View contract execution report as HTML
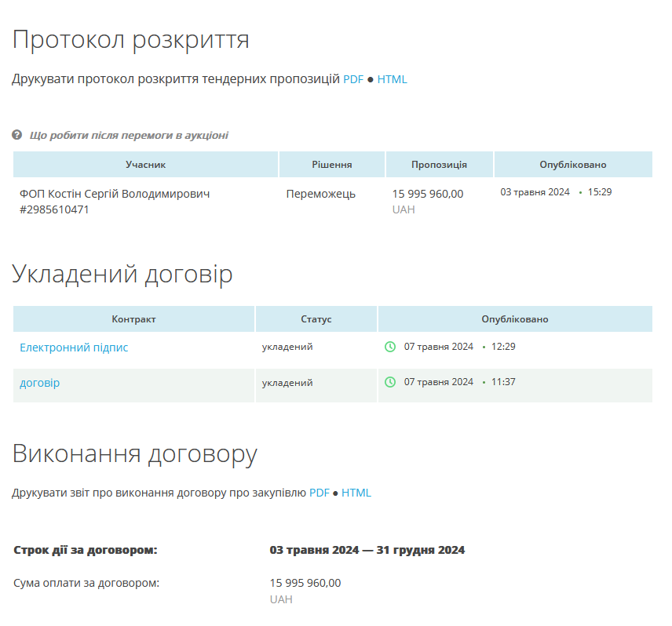This screenshot has width=672, height=626. 356,493
